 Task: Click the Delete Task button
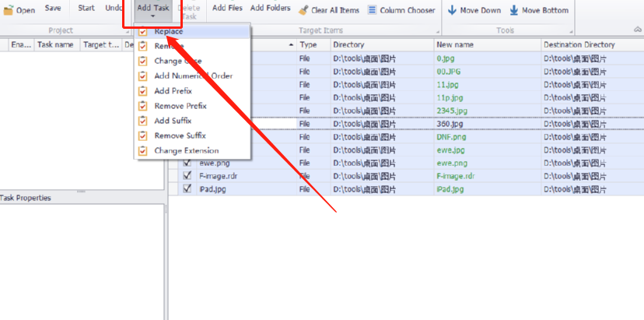pos(189,12)
